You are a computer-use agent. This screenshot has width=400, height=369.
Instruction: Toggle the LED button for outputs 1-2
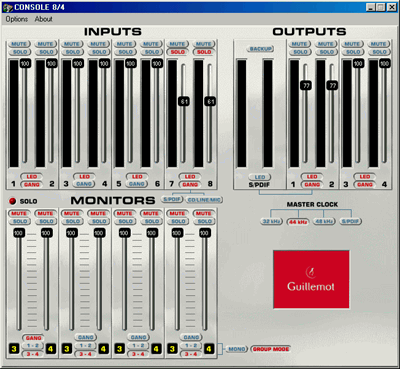[312, 176]
